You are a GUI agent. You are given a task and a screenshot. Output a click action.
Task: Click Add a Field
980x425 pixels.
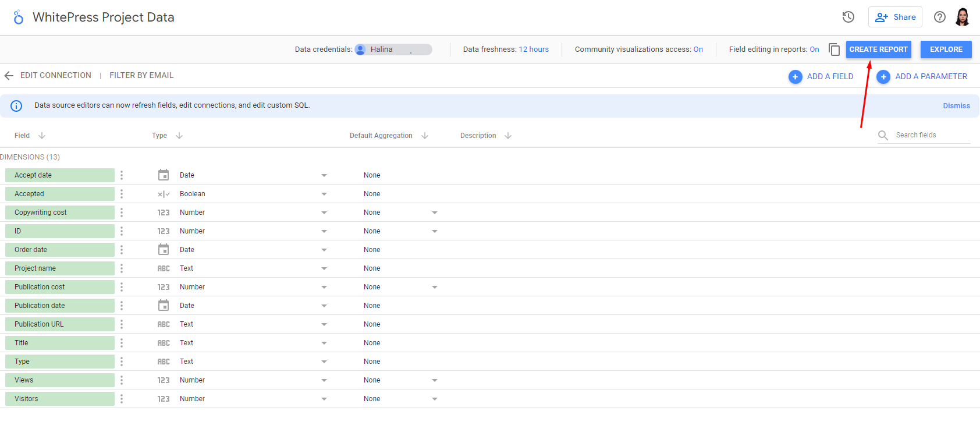821,76
